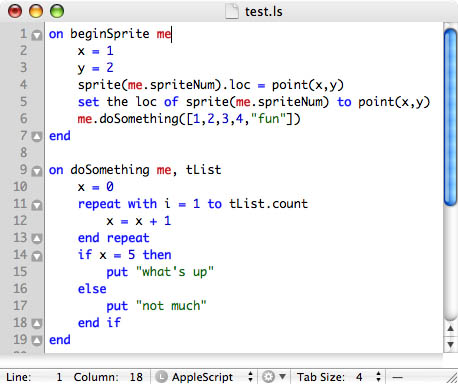Viewport: 458px width, 384px height.
Task: Collapse the if block fold on line 14
Action: coord(37,256)
